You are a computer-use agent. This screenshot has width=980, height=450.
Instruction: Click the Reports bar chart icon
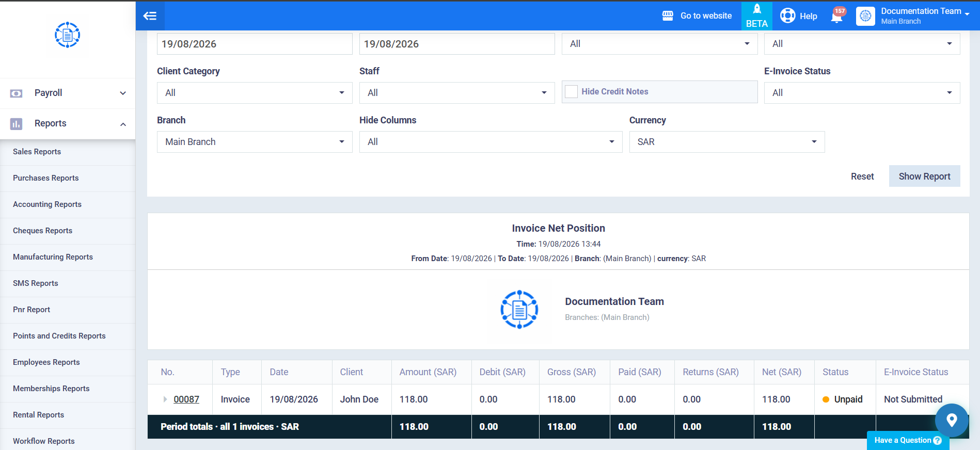tap(17, 124)
